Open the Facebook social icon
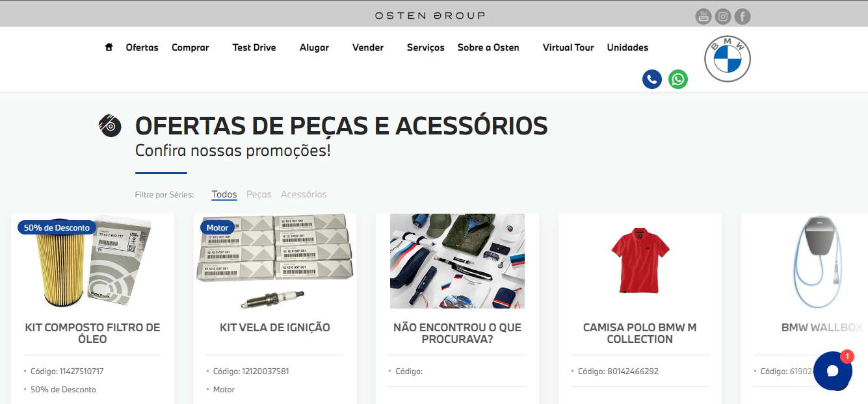Screen dimensions: 868x404 [x=743, y=16]
